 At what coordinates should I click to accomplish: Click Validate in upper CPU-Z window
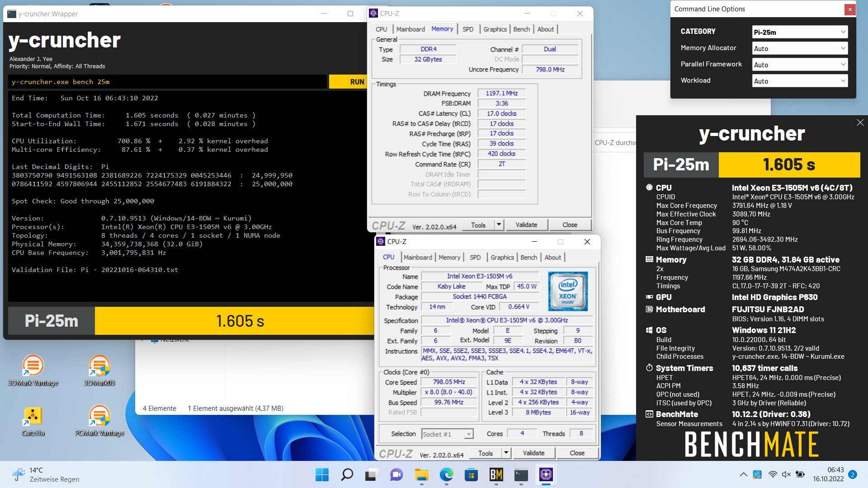tap(526, 225)
